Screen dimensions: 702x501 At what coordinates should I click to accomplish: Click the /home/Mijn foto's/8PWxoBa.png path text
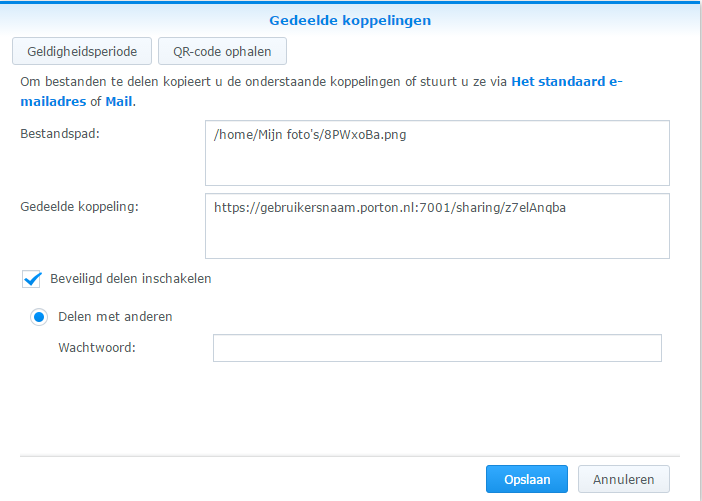coord(310,135)
